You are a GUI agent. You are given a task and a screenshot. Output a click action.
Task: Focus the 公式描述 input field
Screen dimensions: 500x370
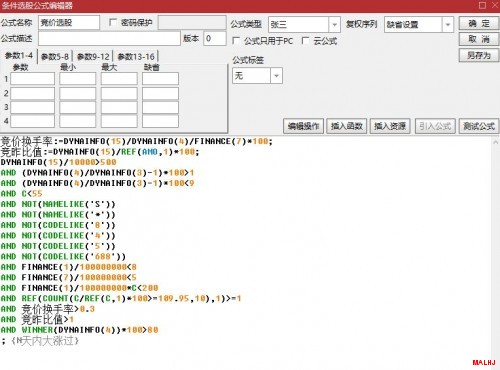tap(109, 39)
